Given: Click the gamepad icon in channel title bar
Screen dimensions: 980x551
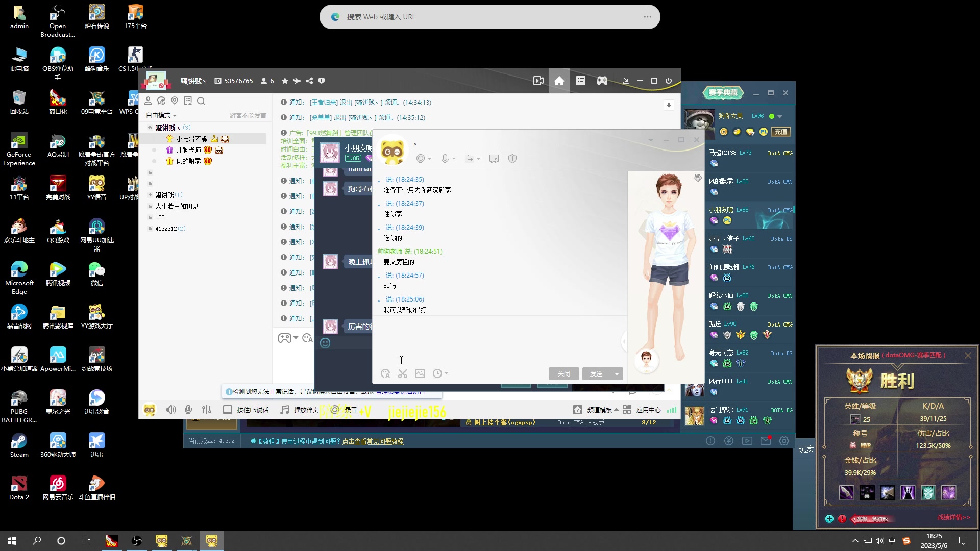Looking at the screenshot, I should pos(602,81).
